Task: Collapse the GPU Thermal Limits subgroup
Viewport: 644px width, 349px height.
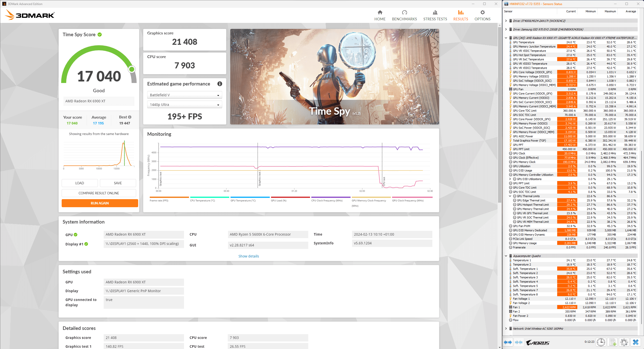Action: tap(510, 196)
